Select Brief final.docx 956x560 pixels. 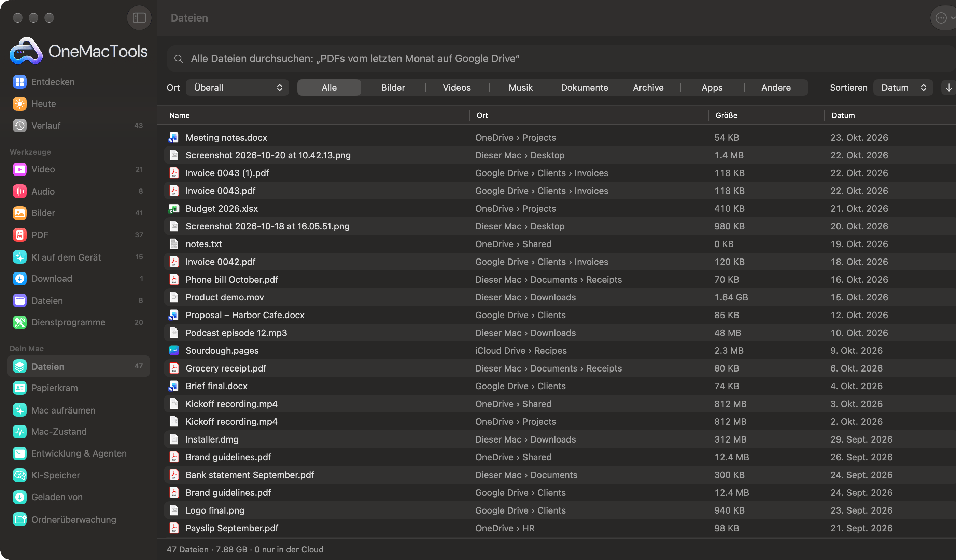(560, 386)
